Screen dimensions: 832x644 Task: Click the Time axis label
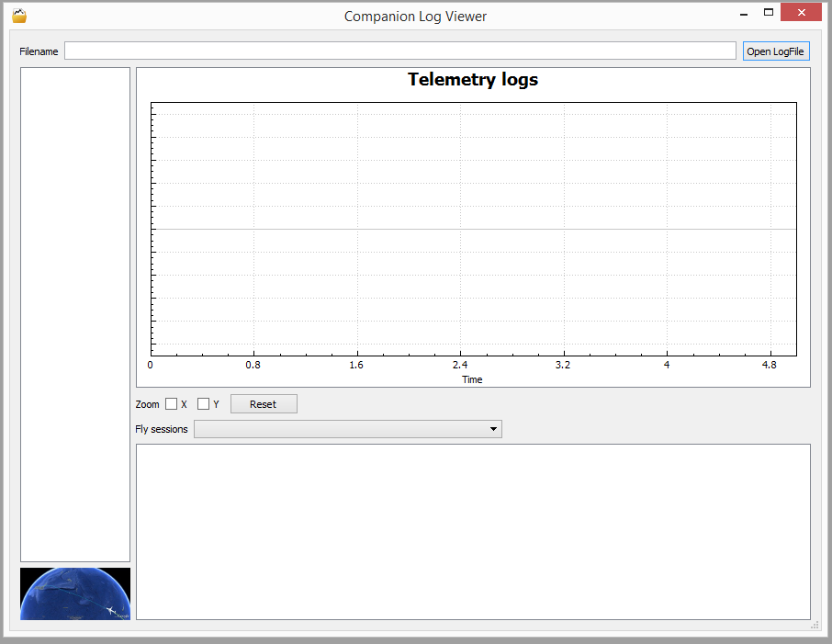472,379
